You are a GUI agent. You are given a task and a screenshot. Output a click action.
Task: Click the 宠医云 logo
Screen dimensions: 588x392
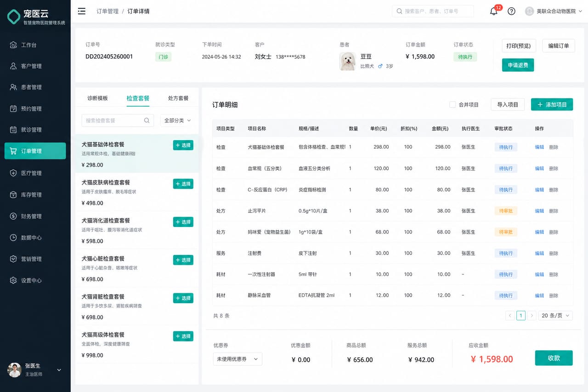coord(36,17)
